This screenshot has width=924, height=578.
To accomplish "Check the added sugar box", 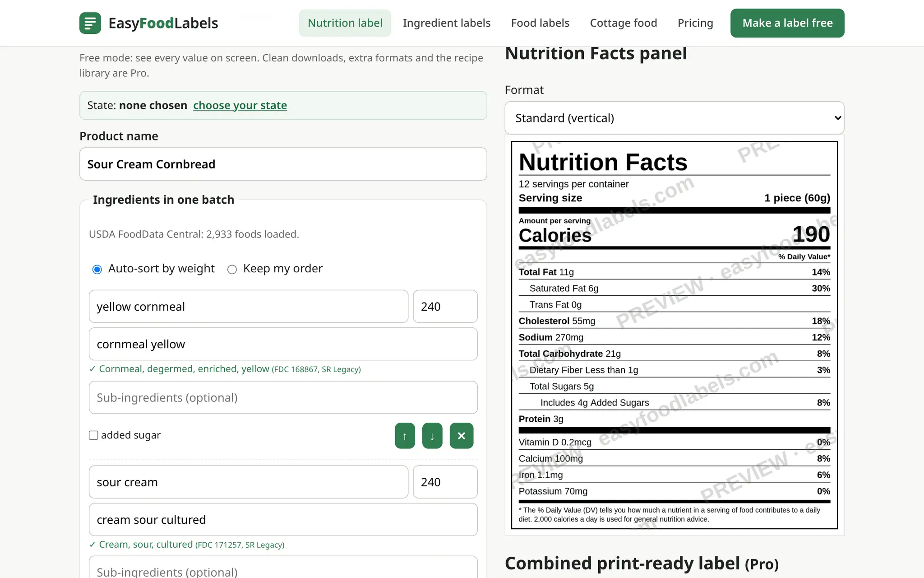I will click(x=93, y=435).
